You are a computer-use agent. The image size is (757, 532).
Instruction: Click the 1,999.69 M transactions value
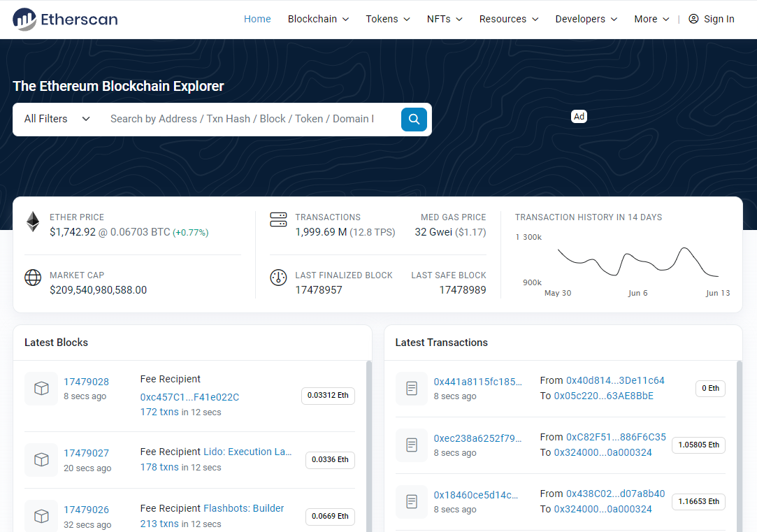(x=321, y=232)
